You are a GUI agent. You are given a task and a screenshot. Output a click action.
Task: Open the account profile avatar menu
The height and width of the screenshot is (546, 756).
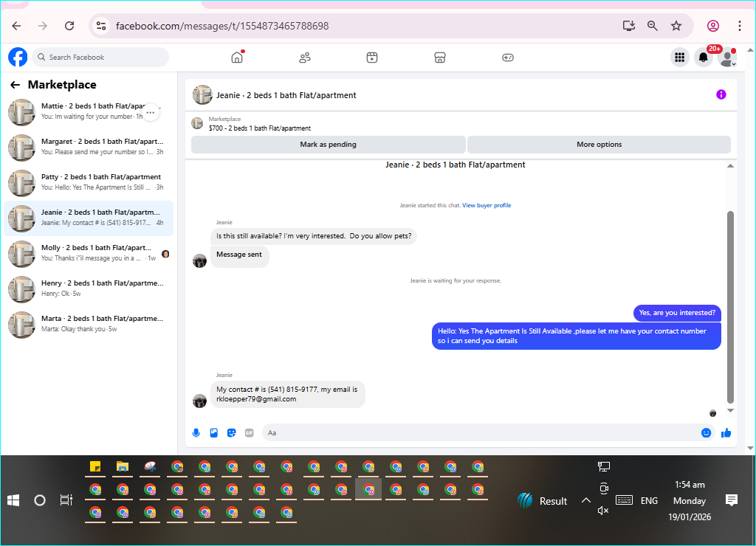pyautogui.click(x=727, y=58)
